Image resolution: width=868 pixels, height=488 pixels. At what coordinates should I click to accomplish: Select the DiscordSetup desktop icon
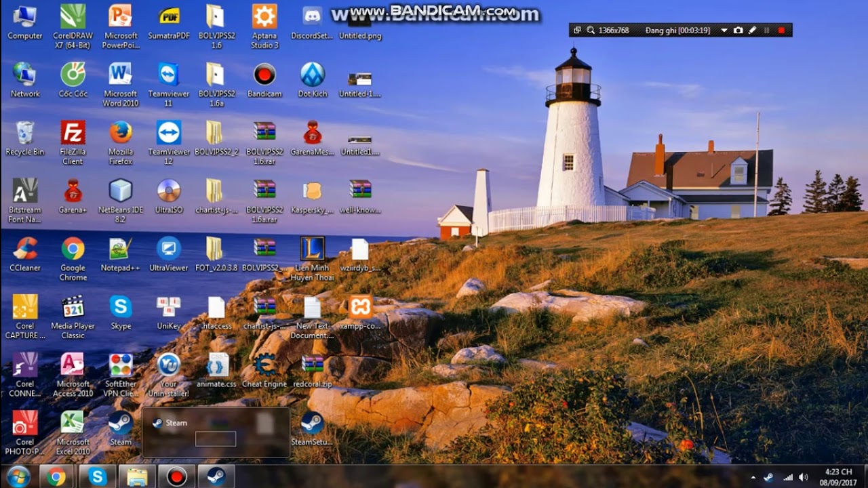[312, 22]
